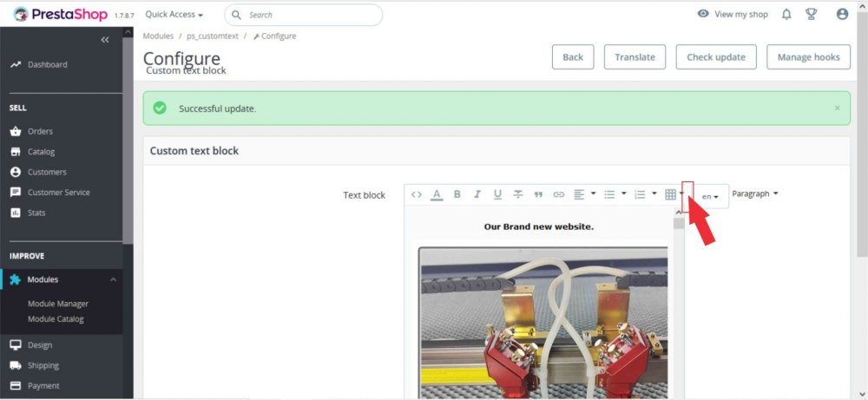Click the text color icon

pos(437,194)
